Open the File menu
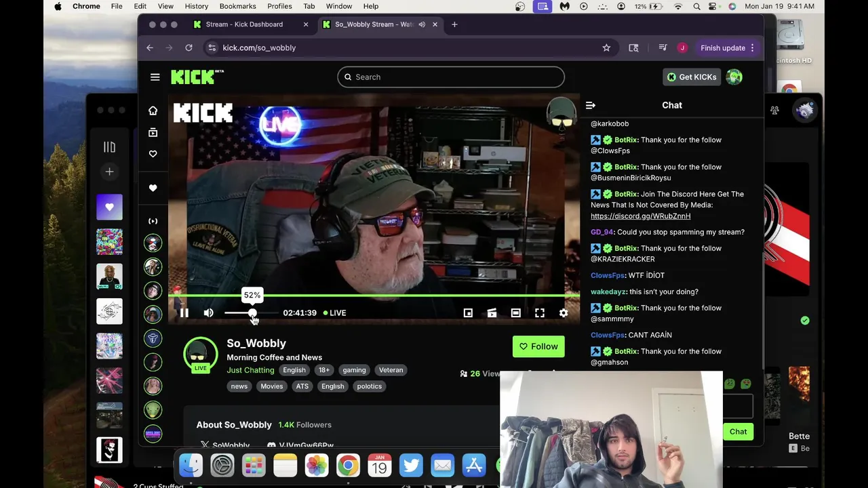Viewport: 868px width, 488px height. 117,6
